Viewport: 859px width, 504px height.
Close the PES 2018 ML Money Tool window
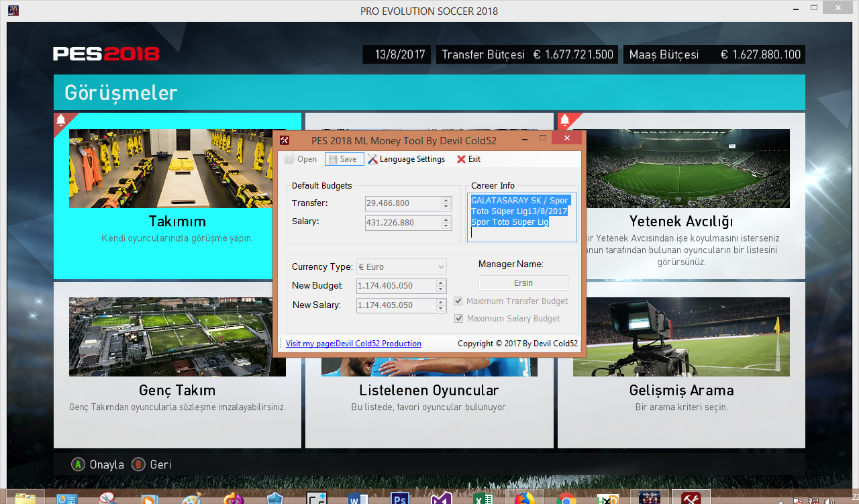click(567, 138)
